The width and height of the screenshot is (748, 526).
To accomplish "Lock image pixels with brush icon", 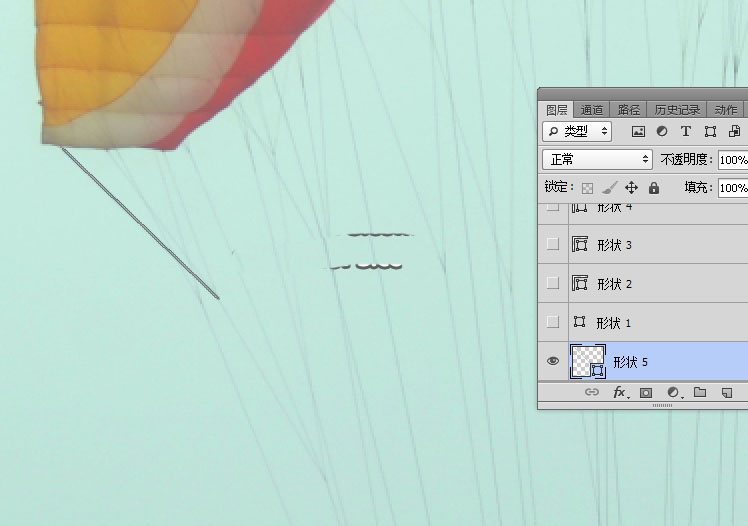I will (609, 188).
